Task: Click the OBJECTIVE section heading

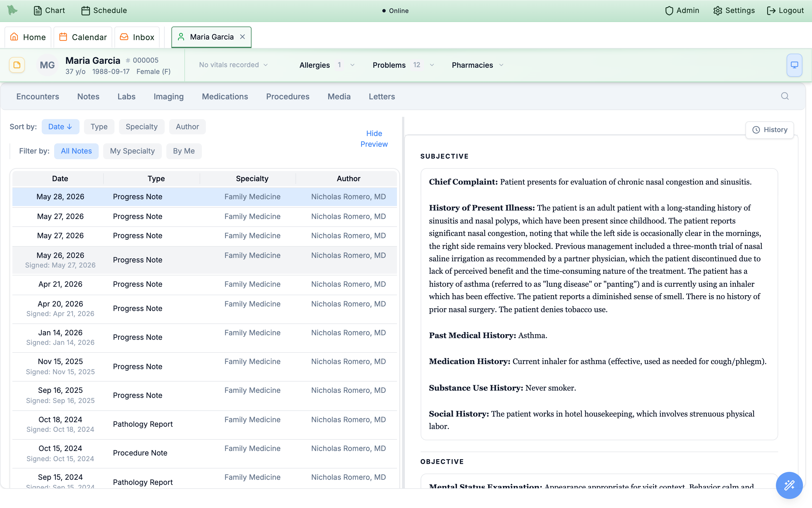Action: [x=442, y=462]
